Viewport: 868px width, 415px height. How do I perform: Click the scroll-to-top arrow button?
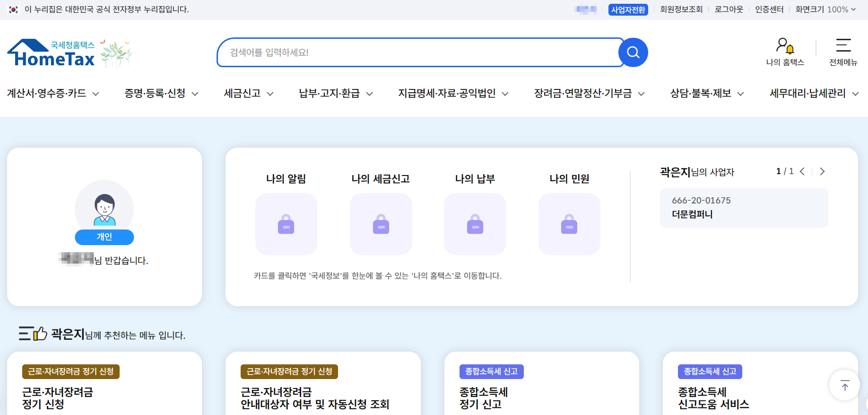[x=844, y=385]
